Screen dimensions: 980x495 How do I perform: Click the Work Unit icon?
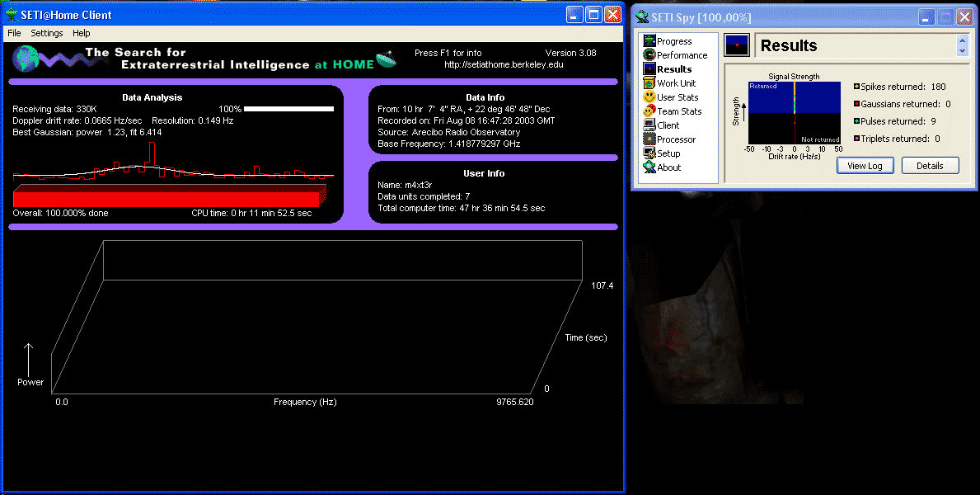click(x=649, y=83)
